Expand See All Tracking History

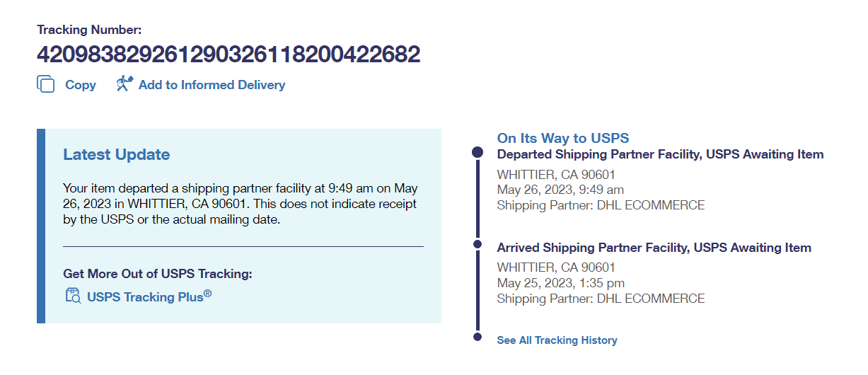[x=557, y=340]
